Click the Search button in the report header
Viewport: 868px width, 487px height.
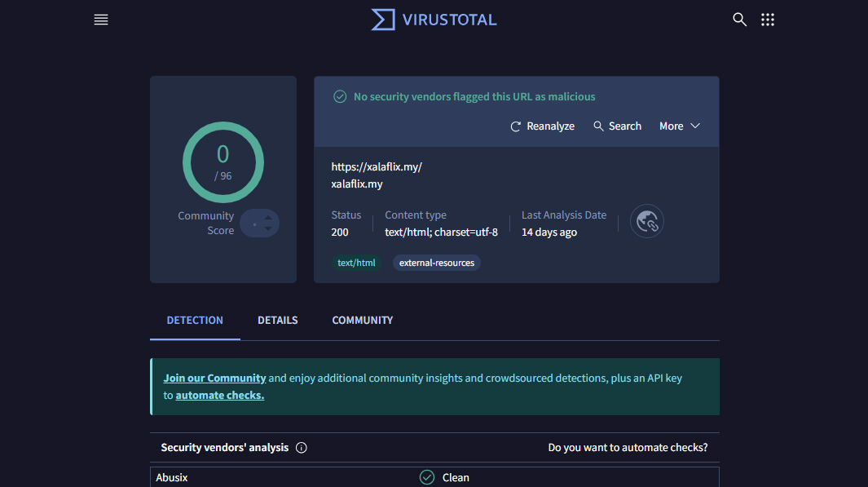click(x=617, y=126)
